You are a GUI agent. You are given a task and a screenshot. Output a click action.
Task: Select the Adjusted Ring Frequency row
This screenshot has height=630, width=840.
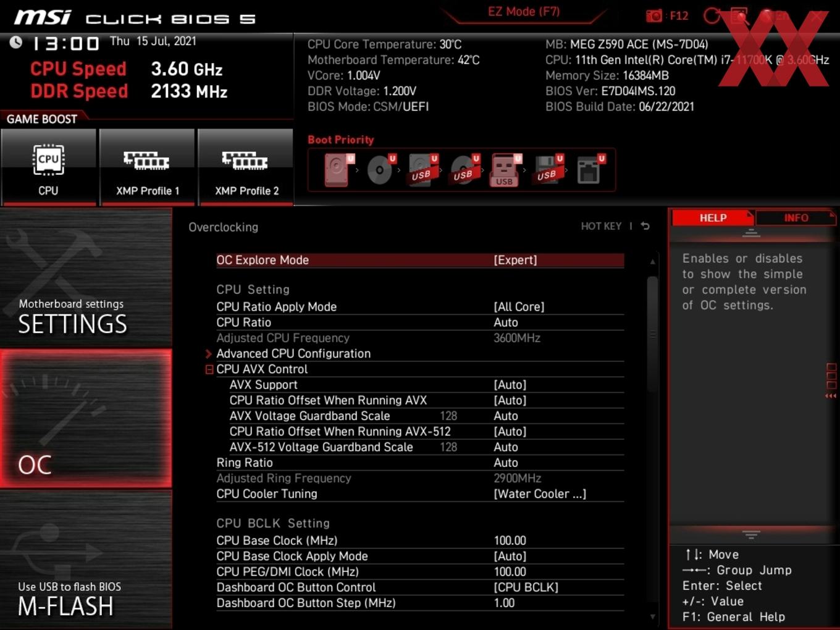(x=420, y=478)
